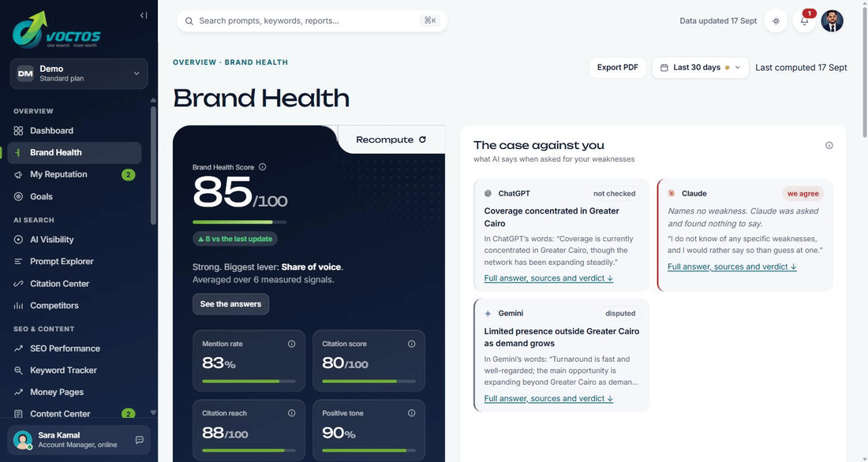Screen dimensions: 868x462
Task: Open Gemini full answer, sources and verdict
Action: pyautogui.click(x=548, y=398)
